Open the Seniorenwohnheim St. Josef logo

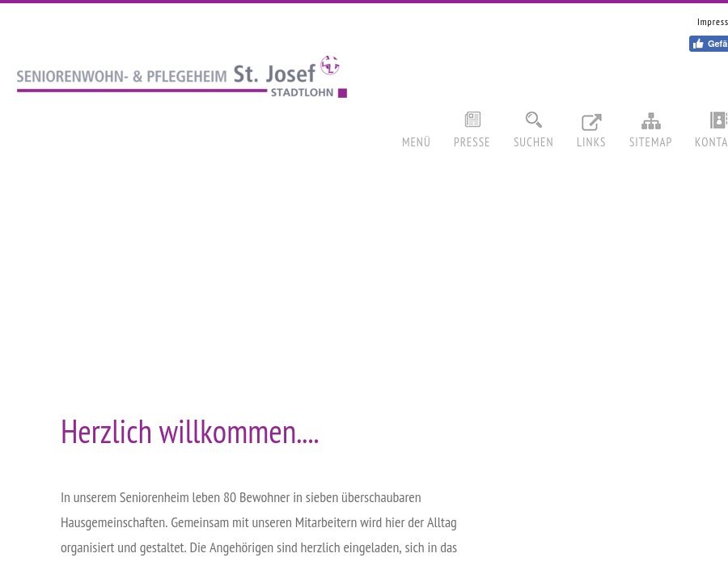click(x=182, y=77)
